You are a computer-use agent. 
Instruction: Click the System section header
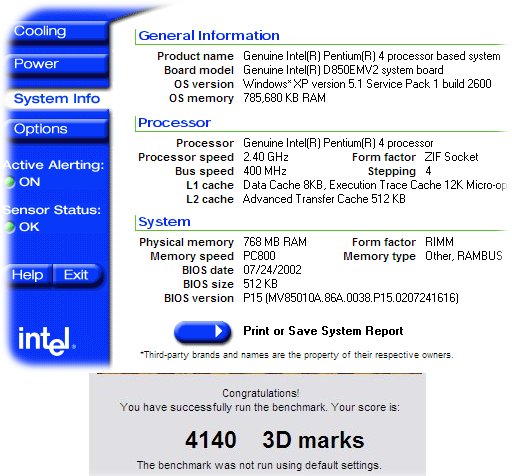point(164,222)
